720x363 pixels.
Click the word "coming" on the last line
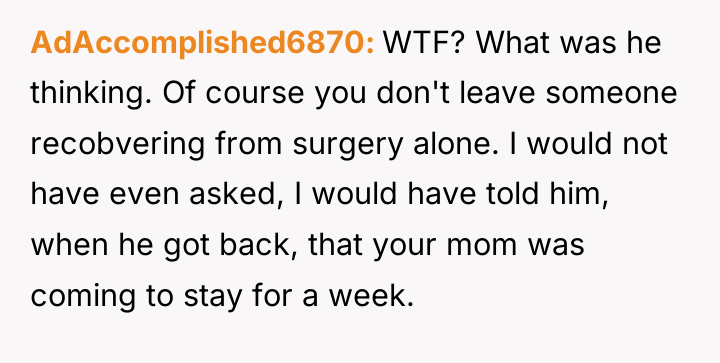tap(83, 297)
